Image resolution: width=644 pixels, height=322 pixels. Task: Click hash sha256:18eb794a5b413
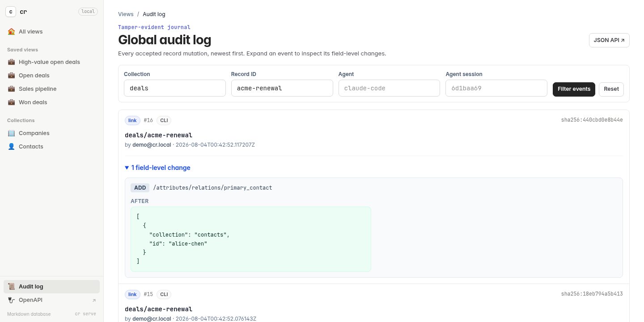pyautogui.click(x=592, y=294)
